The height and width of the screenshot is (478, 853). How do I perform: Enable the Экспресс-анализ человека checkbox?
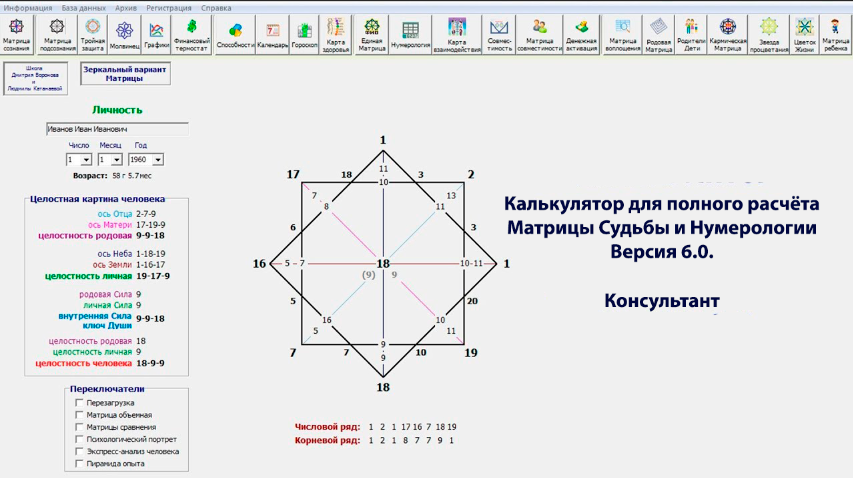[x=79, y=451]
